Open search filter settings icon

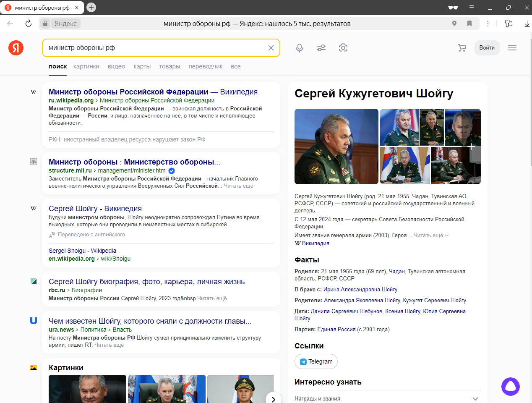pyautogui.click(x=321, y=48)
